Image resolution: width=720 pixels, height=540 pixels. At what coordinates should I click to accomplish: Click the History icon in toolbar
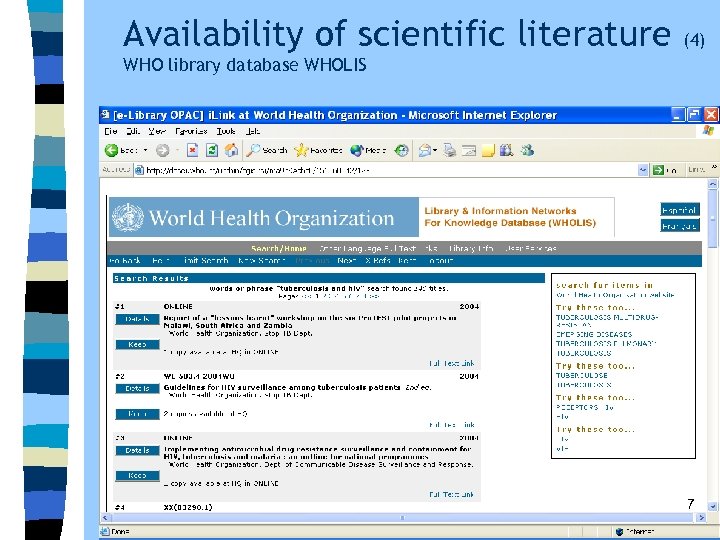tap(402, 150)
